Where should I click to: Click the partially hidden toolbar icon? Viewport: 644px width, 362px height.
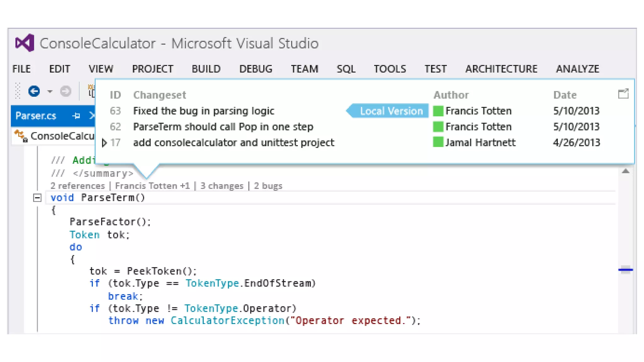[91, 91]
